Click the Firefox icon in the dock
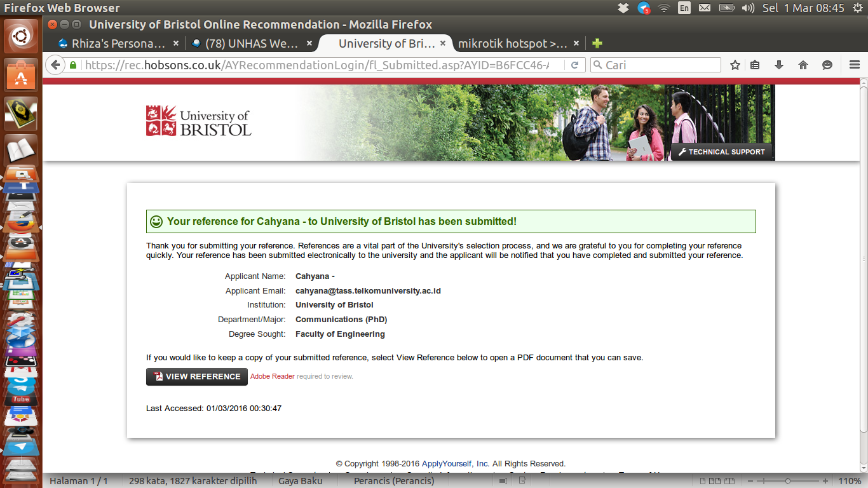 [x=21, y=225]
